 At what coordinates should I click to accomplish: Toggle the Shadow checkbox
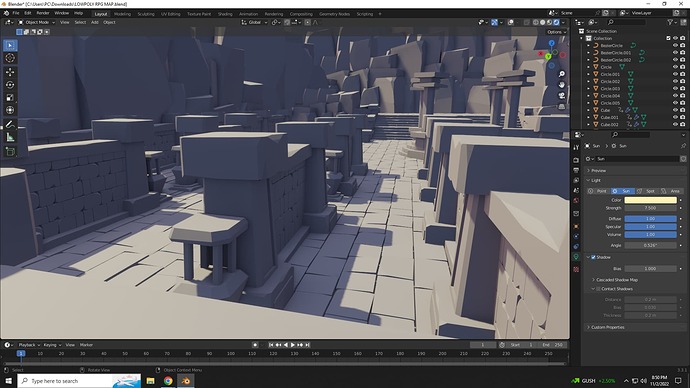click(593, 257)
